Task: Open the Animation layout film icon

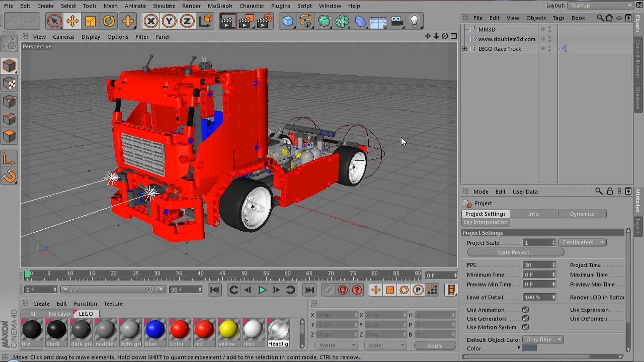Action: click(451, 290)
